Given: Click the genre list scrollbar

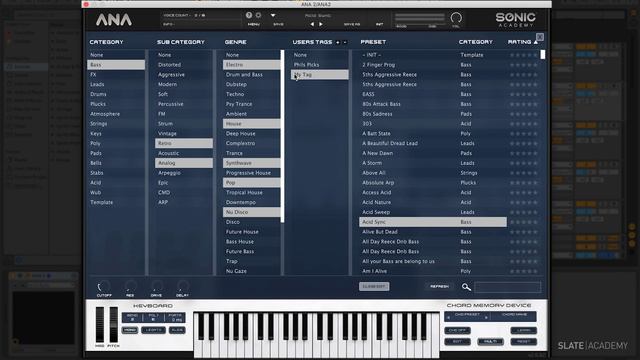Looking at the screenshot, I should (282, 136).
